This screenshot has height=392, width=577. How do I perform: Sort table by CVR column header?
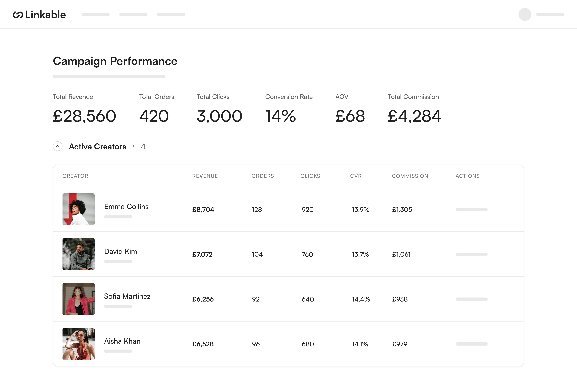pos(356,176)
